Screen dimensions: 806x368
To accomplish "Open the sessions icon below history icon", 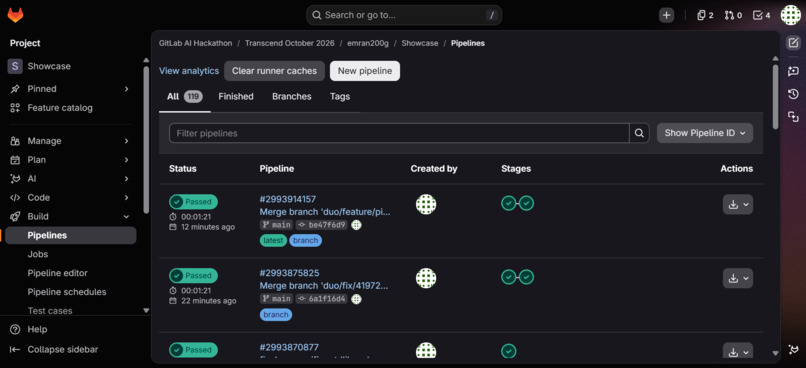I will (793, 117).
